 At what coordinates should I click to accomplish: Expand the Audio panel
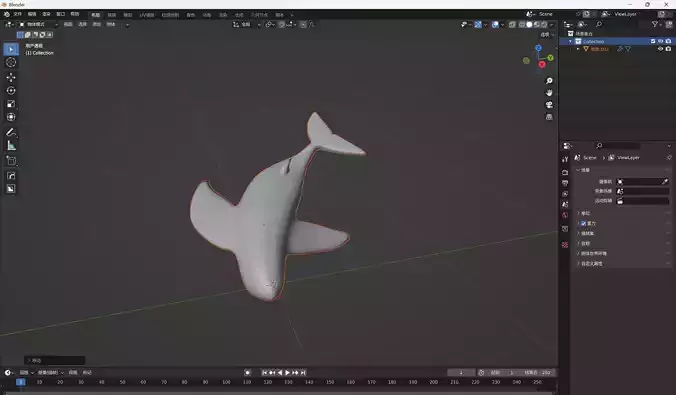(584, 243)
